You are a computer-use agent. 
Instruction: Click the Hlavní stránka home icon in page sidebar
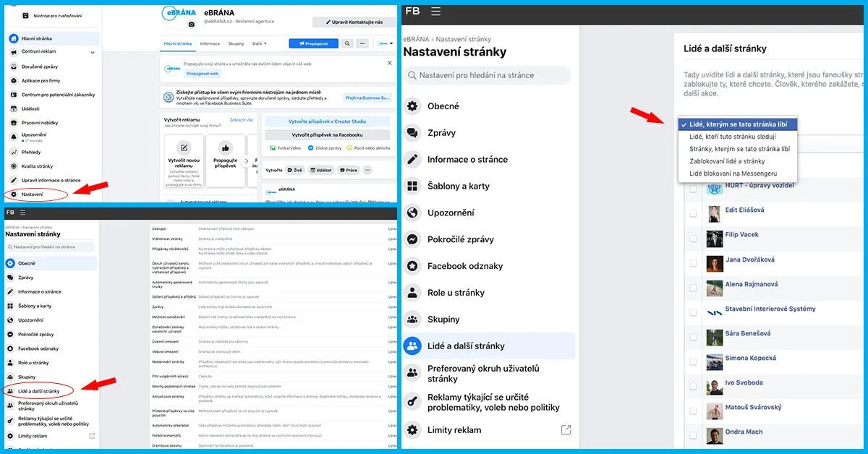click(13, 38)
